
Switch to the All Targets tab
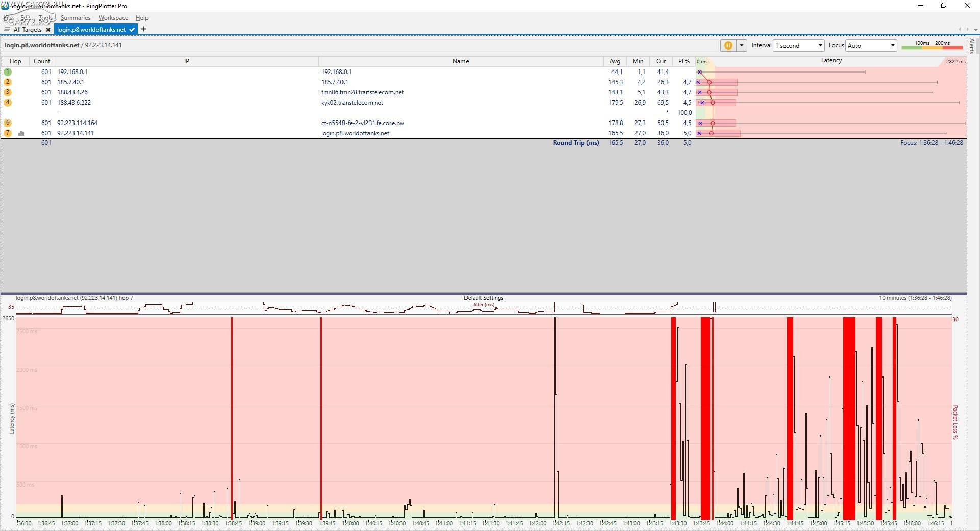click(28, 30)
